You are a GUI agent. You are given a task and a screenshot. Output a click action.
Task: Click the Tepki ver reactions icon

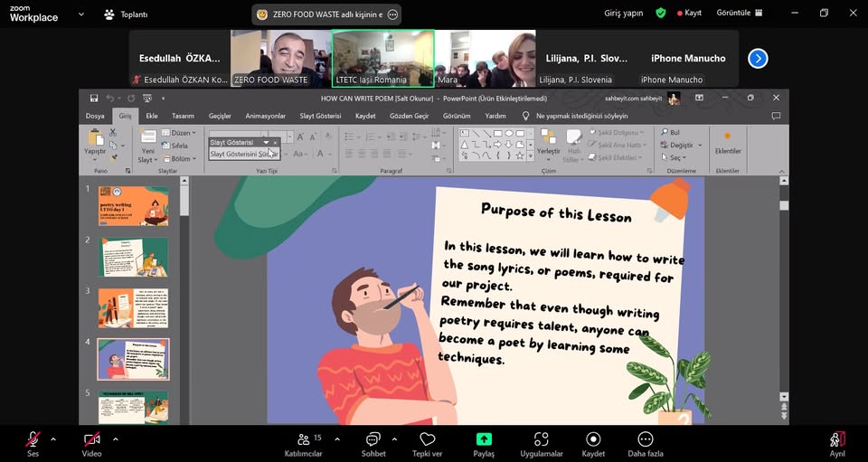427,439
